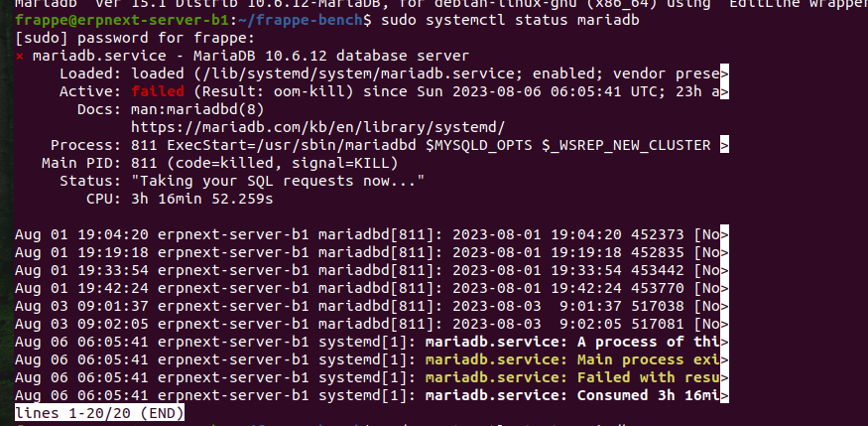Click the truncation marker on the 'Consumed 3h 16mi' line
The image size is (868, 426).
(724, 395)
